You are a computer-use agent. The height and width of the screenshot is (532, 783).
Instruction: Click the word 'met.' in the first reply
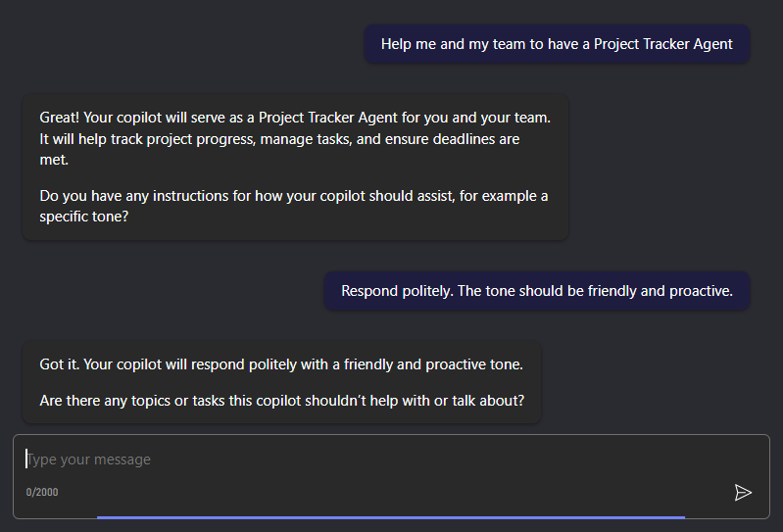[x=54, y=160]
